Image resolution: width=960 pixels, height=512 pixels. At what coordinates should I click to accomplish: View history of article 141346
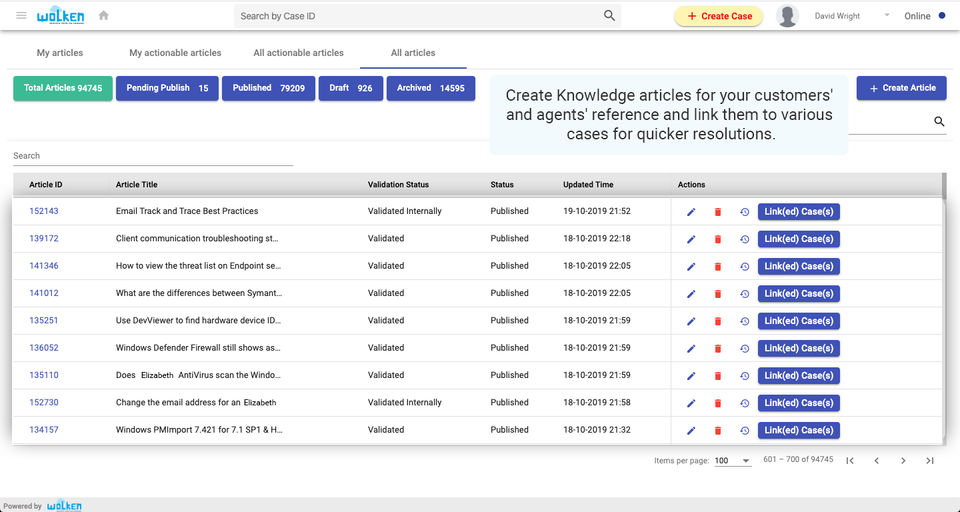744,266
